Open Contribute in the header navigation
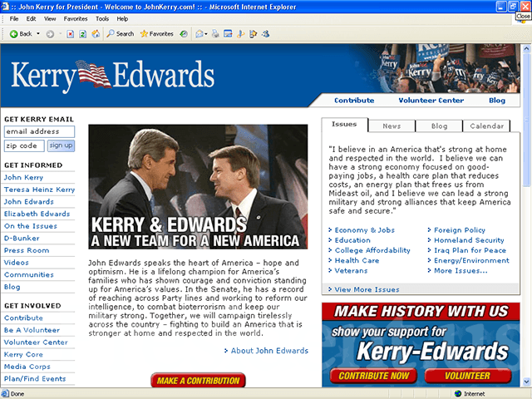This screenshot has width=532, height=399. pyautogui.click(x=354, y=101)
